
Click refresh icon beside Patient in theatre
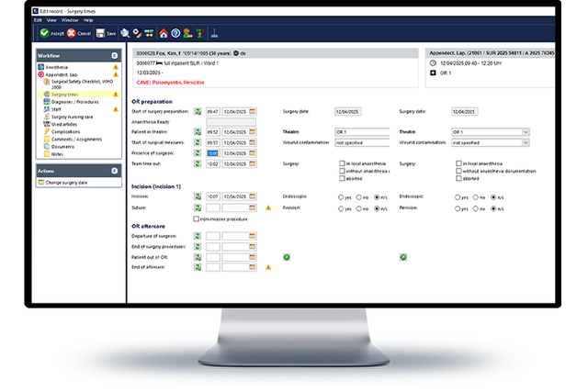[x=198, y=132]
